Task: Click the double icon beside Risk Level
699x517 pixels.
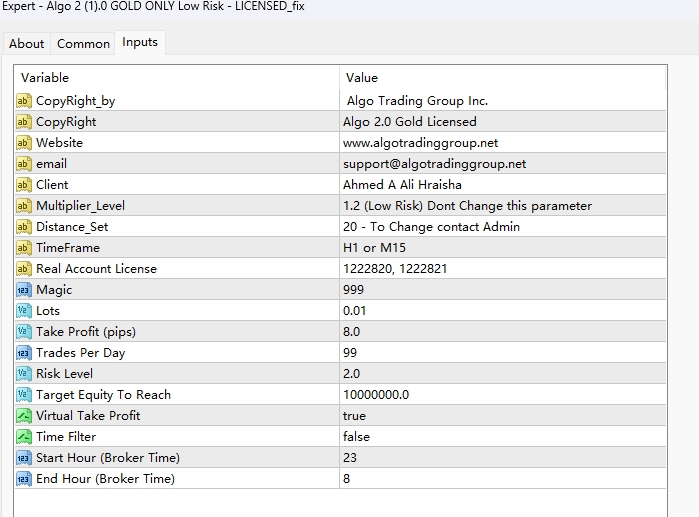Action: [24, 374]
